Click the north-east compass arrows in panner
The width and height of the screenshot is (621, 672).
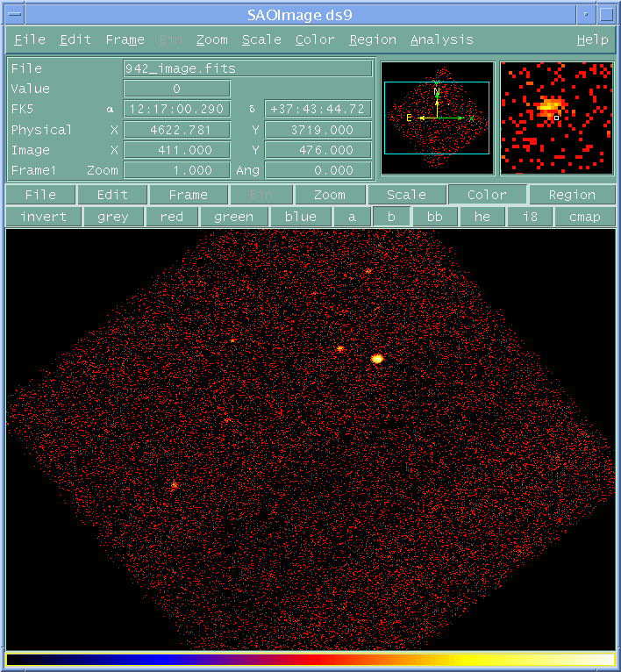(x=441, y=103)
